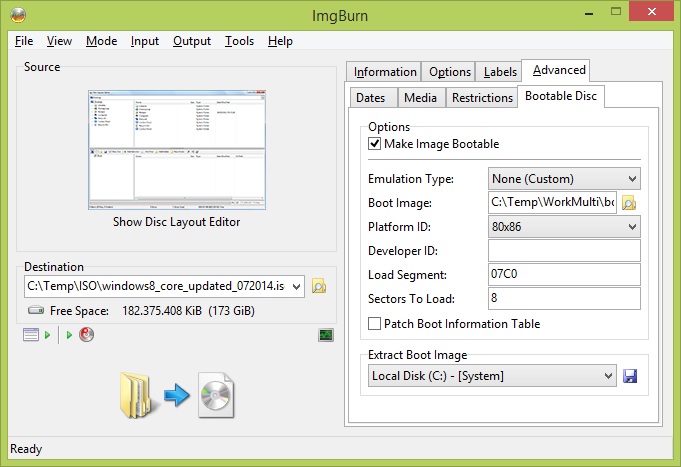Open the Input menu

pos(145,41)
